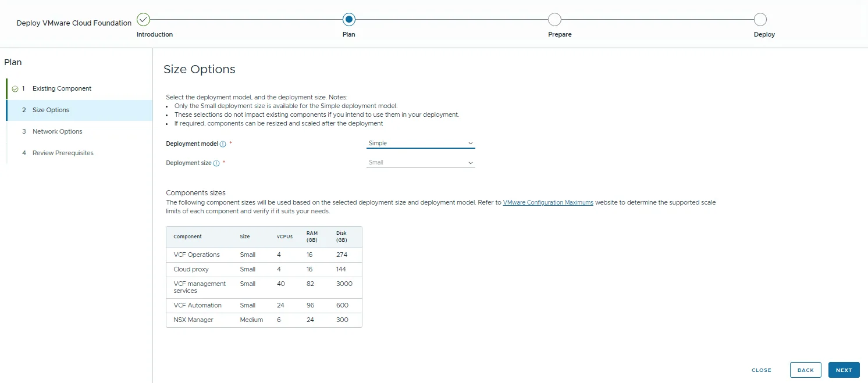Screen dimensions: 868x383
Task: Click the Prepare step label
Action: click(560, 34)
